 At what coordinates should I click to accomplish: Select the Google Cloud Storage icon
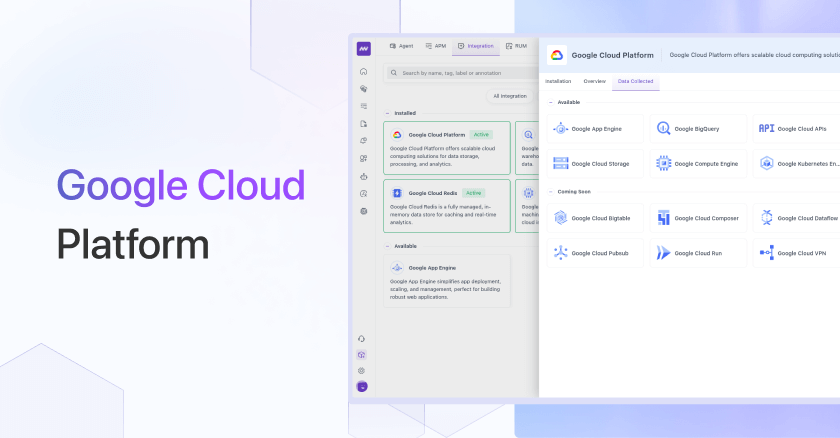coord(561,163)
